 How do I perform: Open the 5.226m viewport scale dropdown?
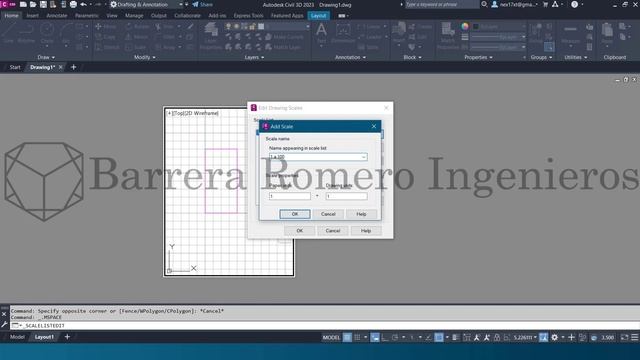(525, 337)
